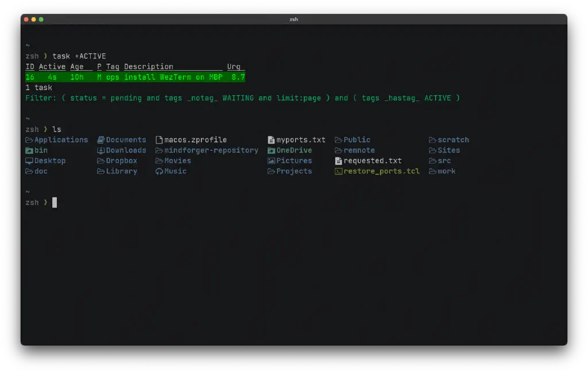Click the 'ls' command text
This screenshot has width=588, height=373.
(57, 129)
